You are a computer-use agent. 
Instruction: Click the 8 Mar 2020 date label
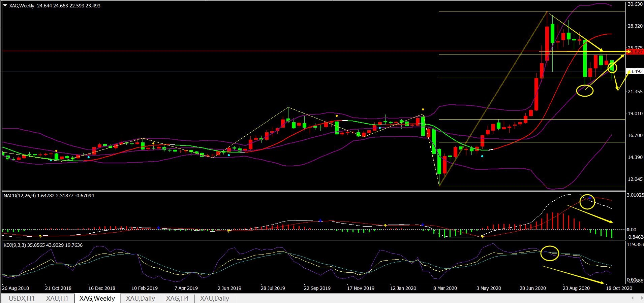pyautogui.click(x=445, y=288)
